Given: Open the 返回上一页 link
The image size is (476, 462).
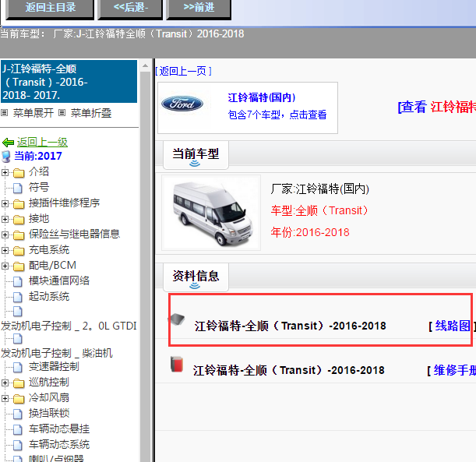Looking at the screenshot, I should pyautogui.click(x=183, y=72).
